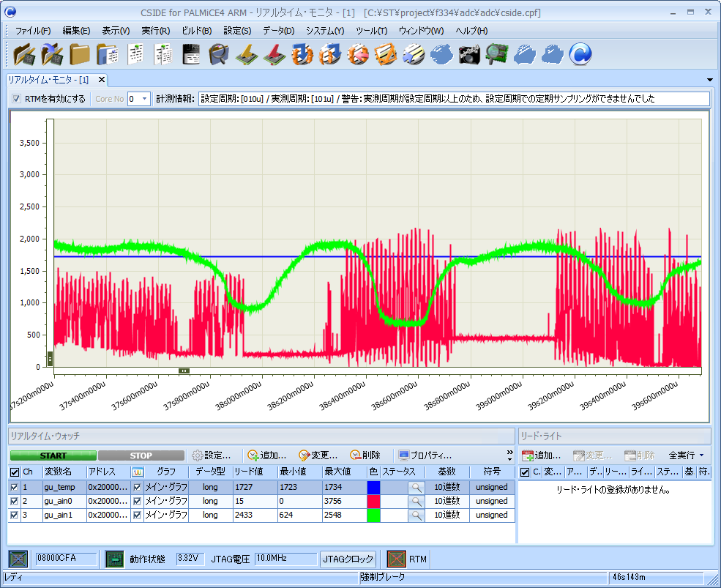Viewport: 721px width, 588px height.
Task: Click the blue color swatch for gu_temp
Action: click(x=373, y=487)
